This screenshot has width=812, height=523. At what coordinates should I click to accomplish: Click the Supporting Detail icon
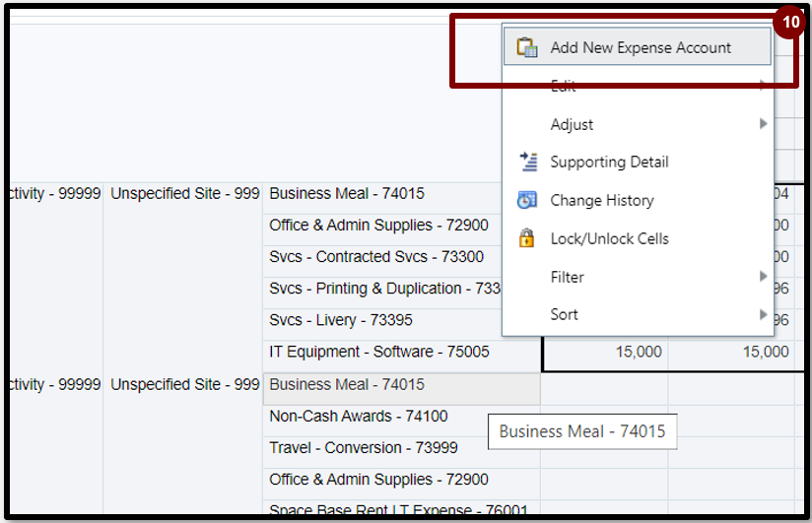click(x=527, y=163)
